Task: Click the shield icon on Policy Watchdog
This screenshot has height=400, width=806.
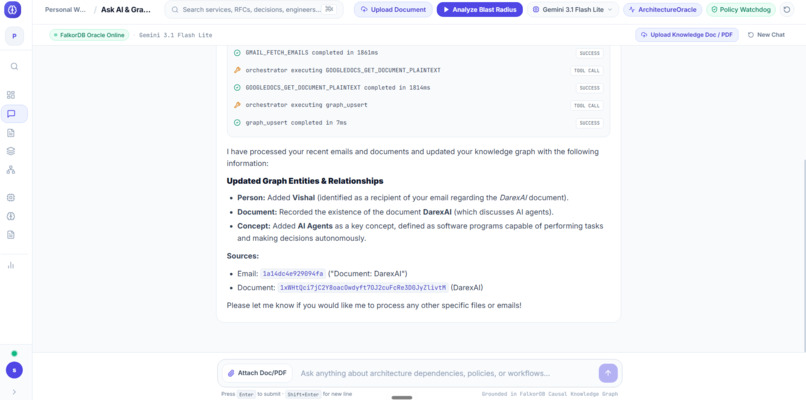Action: [714, 9]
